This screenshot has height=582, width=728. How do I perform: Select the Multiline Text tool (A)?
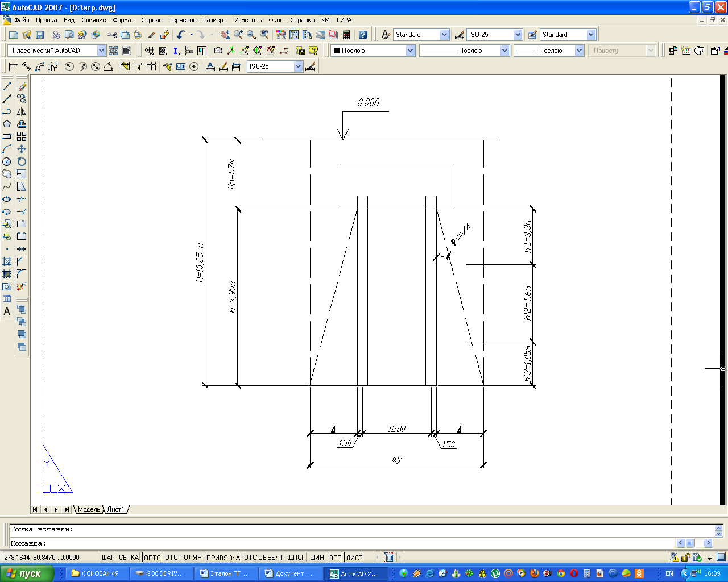coord(7,311)
